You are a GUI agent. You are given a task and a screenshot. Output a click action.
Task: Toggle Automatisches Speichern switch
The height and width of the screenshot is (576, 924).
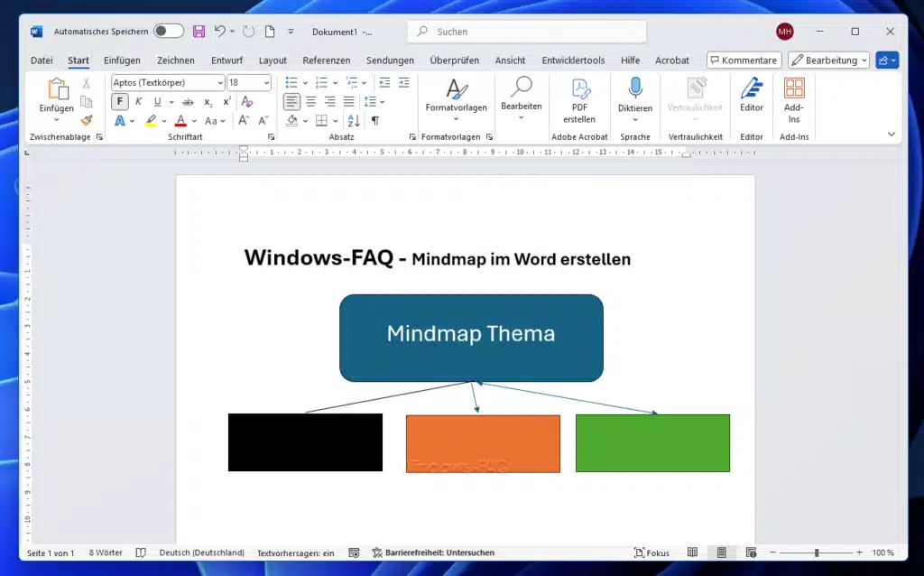(168, 30)
